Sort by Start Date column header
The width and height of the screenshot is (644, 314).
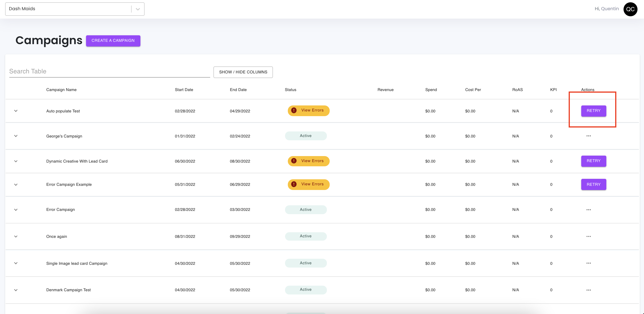click(184, 90)
